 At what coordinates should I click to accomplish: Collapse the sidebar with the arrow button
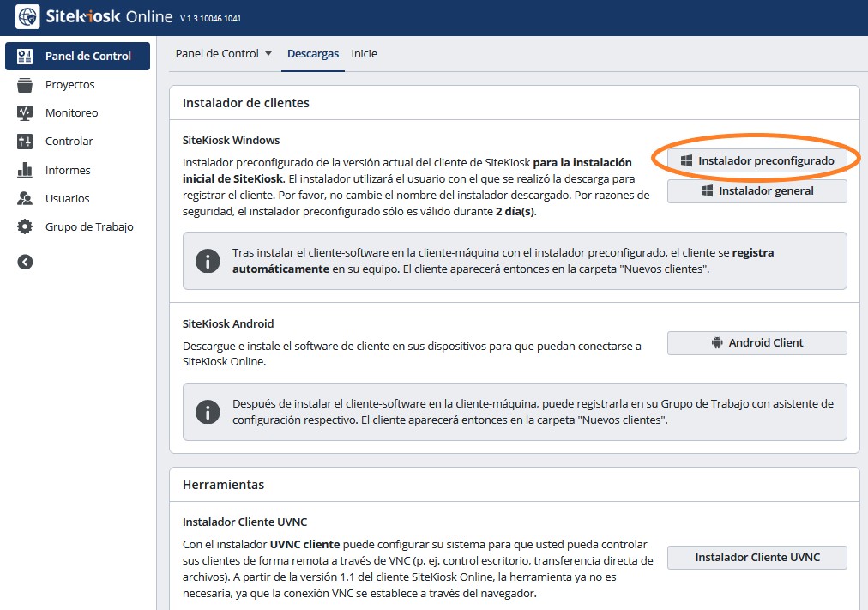[25, 262]
